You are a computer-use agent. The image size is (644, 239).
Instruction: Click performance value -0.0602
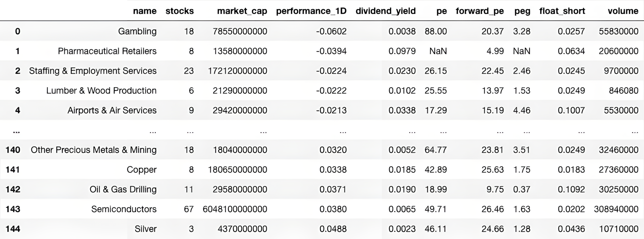pos(331,31)
